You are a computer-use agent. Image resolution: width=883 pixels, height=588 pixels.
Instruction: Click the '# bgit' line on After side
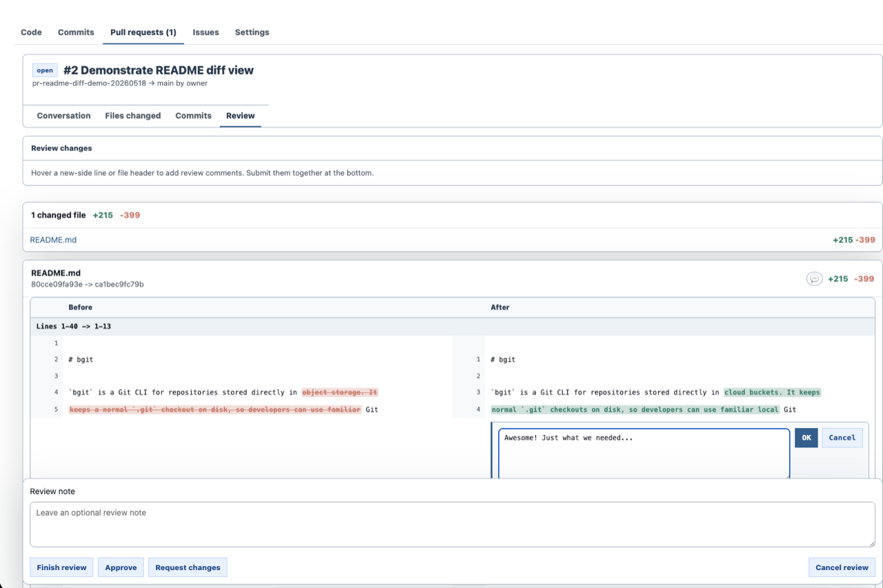pyautogui.click(x=503, y=359)
